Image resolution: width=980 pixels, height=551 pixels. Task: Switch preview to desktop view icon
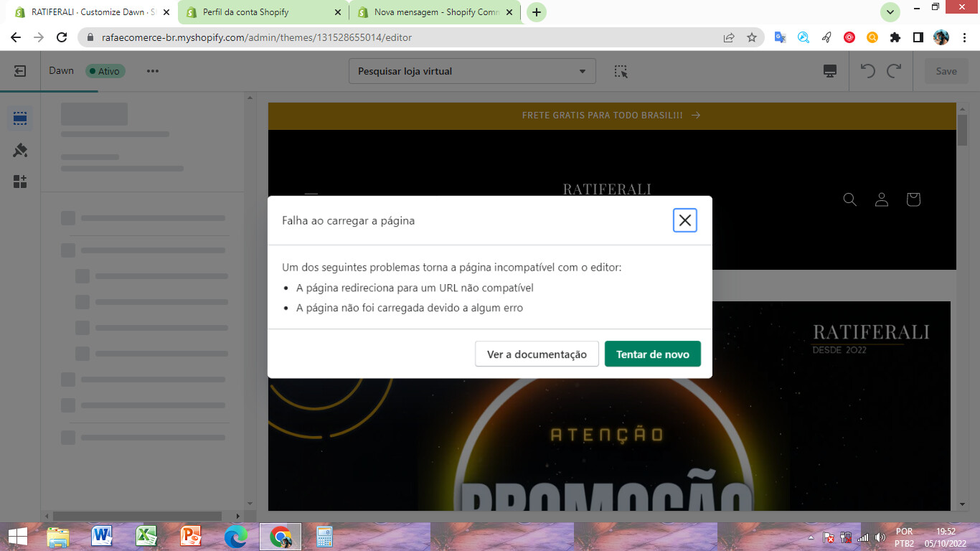click(x=830, y=71)
